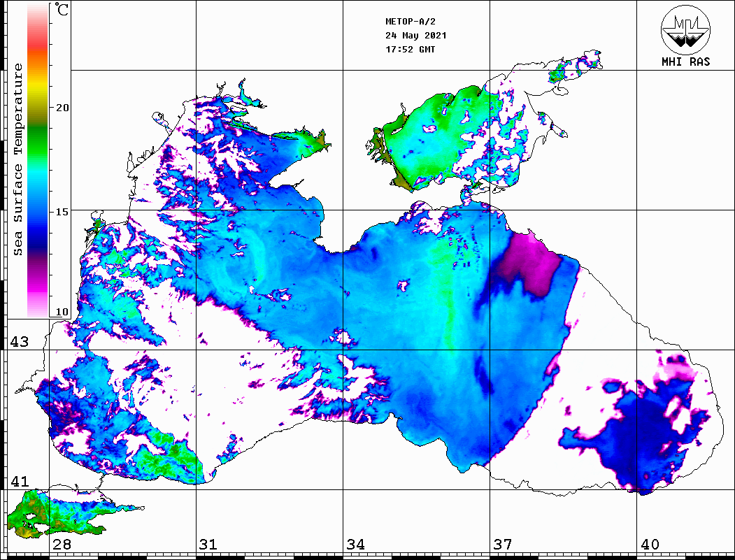The width and height of the screenshot is (735, 560).
Task: Click the 15 mark on temperature scale
Action: pyautogui.click(x=62, y=212)
